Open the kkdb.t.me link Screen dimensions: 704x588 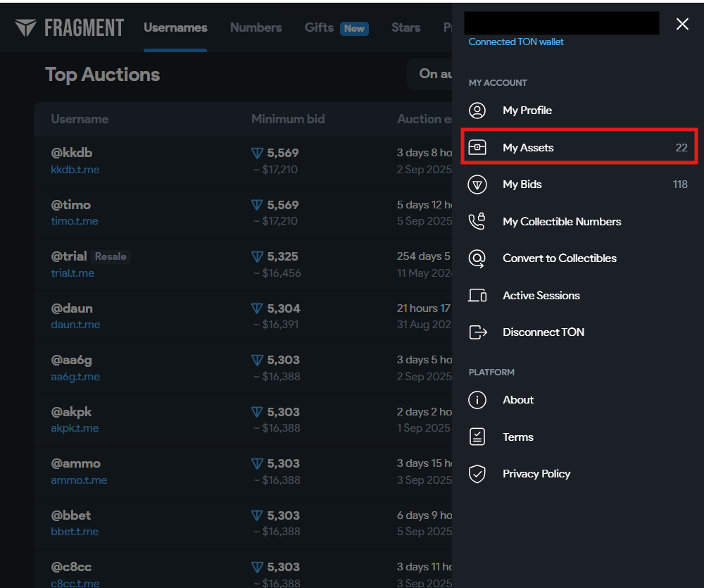point(75,170)
